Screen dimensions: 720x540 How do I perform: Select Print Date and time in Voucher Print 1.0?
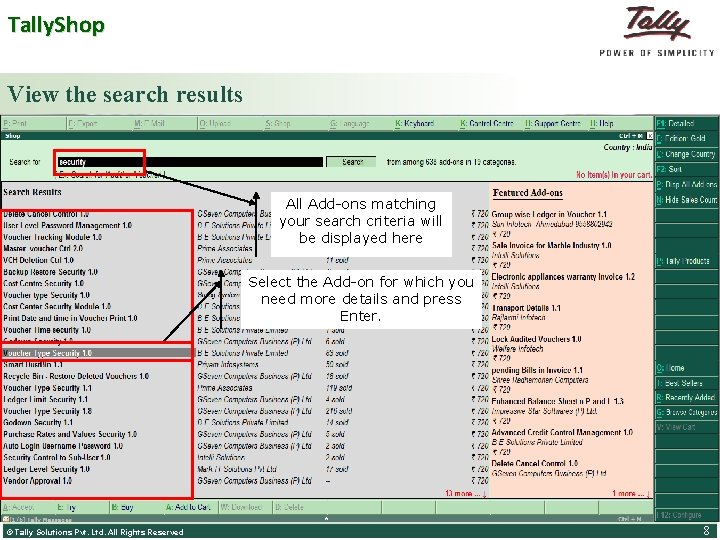click(70, 318)
